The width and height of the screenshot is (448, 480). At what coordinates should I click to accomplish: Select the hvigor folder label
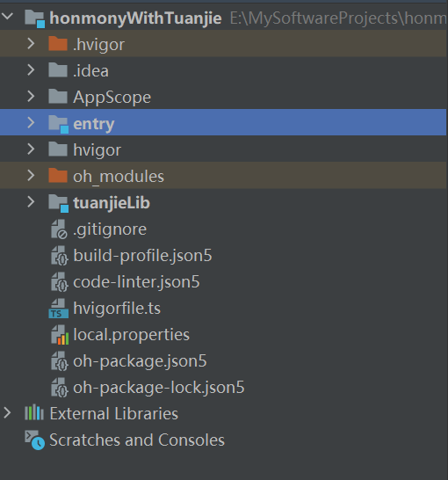pyautogui.click(x=97, y=150)
